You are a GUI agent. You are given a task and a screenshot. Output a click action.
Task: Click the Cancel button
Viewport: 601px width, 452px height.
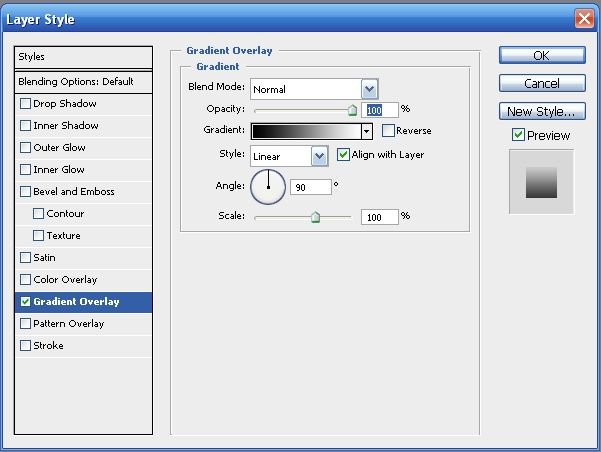[541, 84]
